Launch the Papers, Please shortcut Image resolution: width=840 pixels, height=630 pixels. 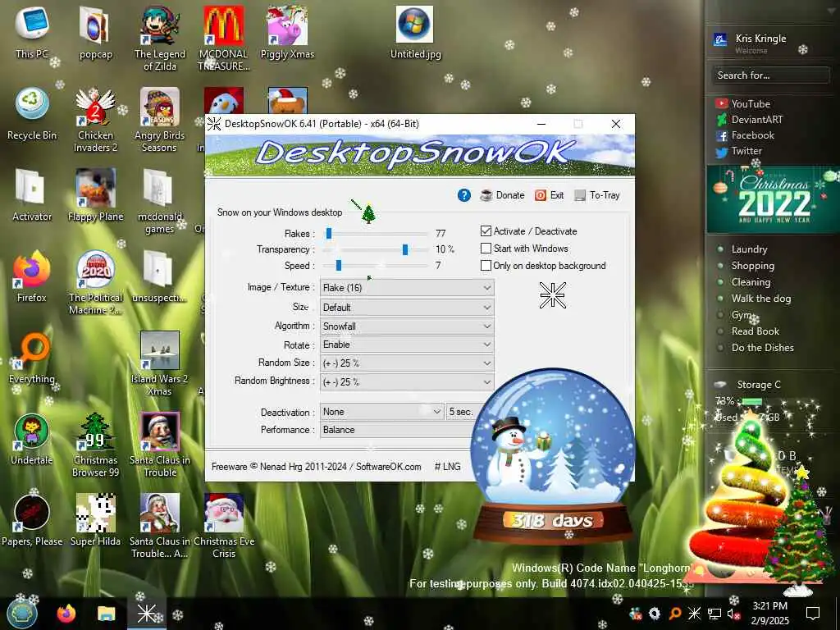point(32,521)
